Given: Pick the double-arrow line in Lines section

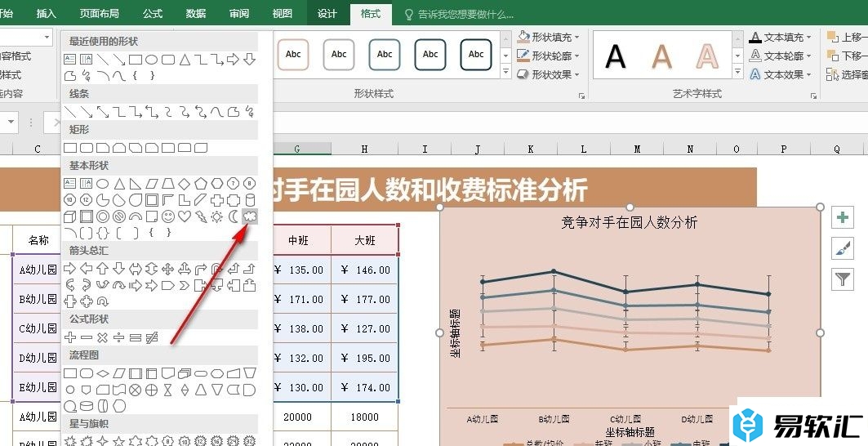Looking at the screenshot, I should click(102, 112).
